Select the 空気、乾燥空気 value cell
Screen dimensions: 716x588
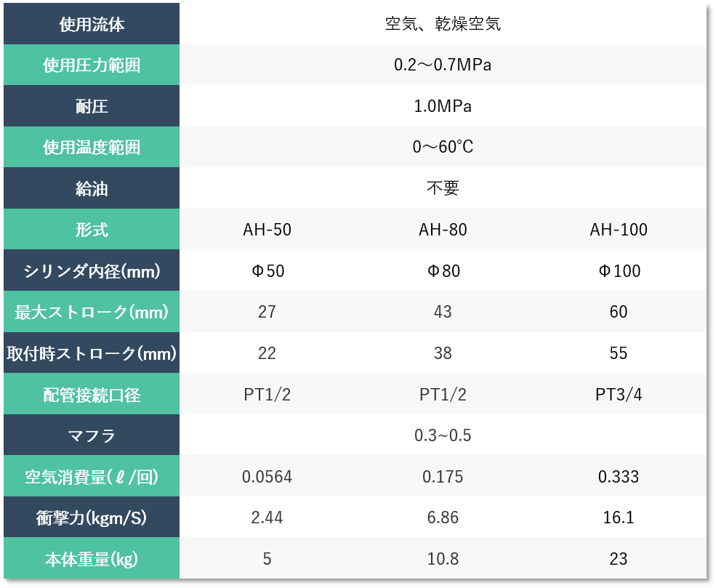point(443,24)
